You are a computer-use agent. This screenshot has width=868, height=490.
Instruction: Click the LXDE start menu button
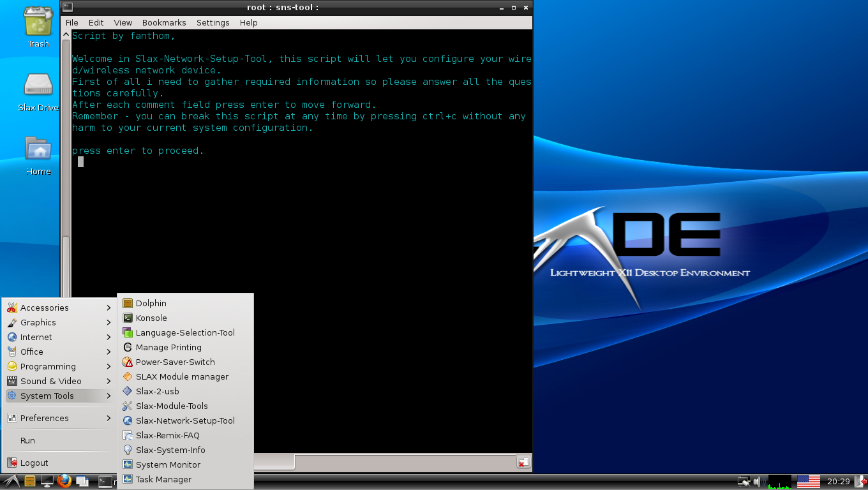point(11,481)
